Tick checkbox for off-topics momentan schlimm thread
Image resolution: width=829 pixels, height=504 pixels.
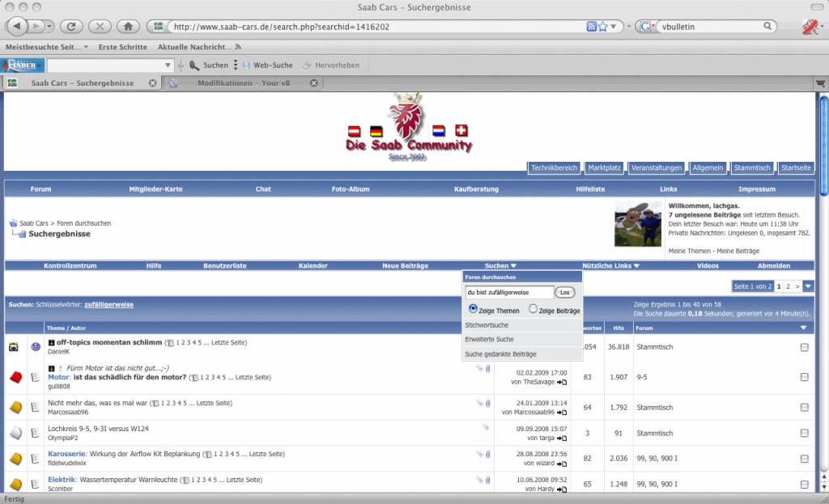tap(804, 347)
